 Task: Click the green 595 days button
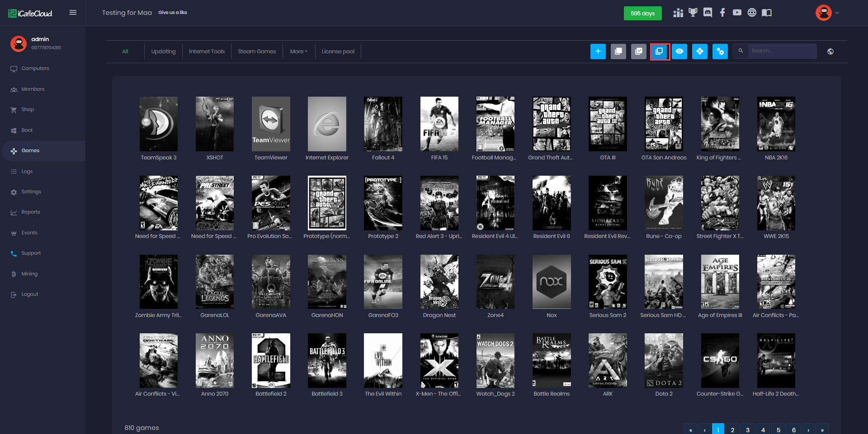click(x=642, y=13)
